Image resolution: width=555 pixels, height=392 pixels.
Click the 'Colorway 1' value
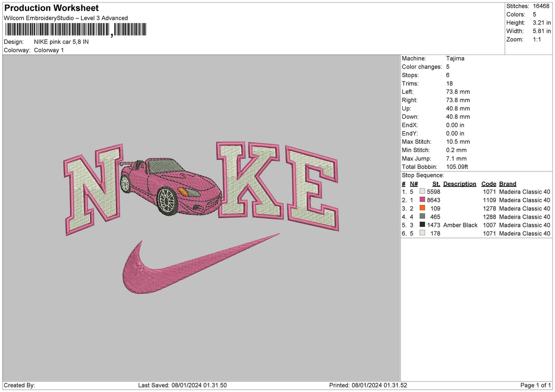pos(49,50)
